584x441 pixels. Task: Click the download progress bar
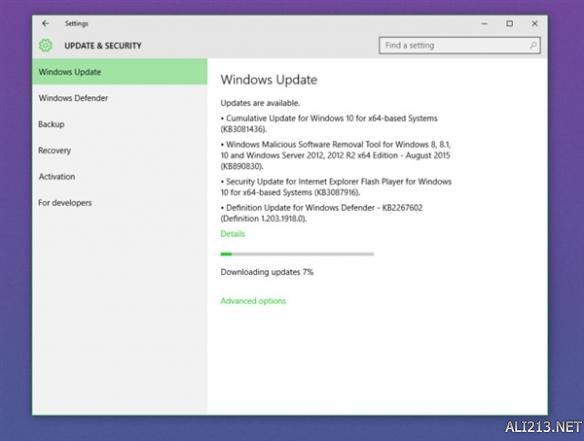click(297, 254)
